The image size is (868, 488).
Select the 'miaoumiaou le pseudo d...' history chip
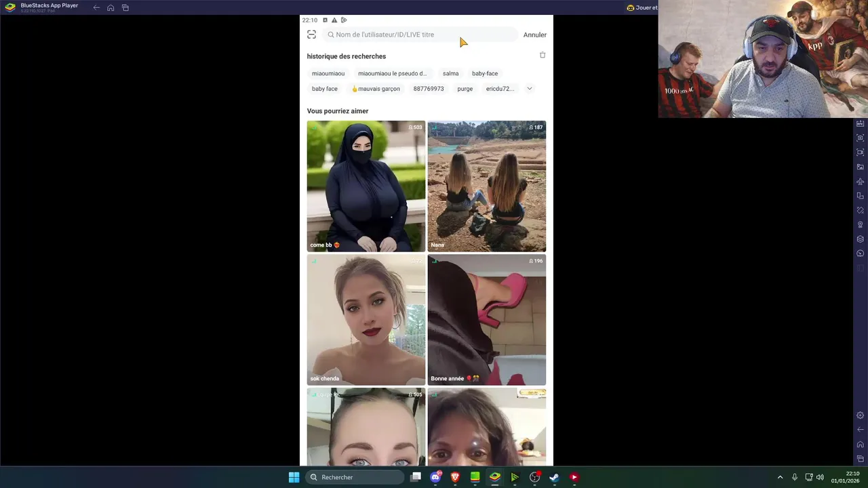coord(393,73)
